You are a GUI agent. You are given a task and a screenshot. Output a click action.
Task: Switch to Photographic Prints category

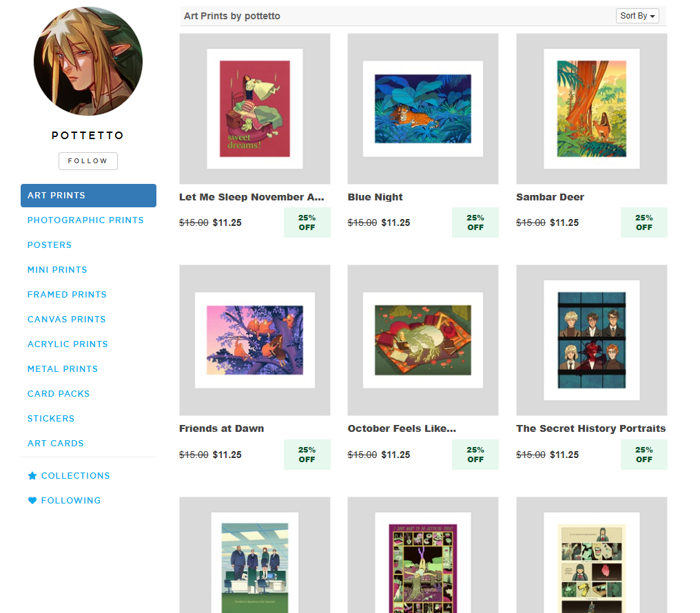85,220
